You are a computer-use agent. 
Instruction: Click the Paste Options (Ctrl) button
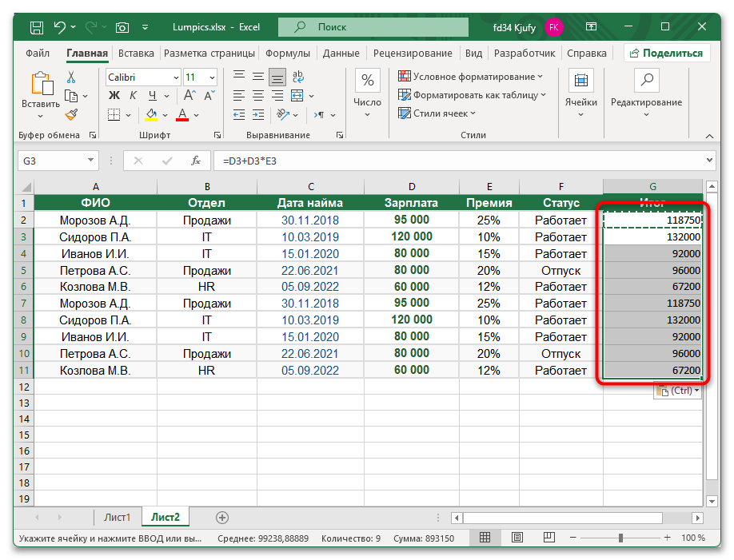[676, 391]
